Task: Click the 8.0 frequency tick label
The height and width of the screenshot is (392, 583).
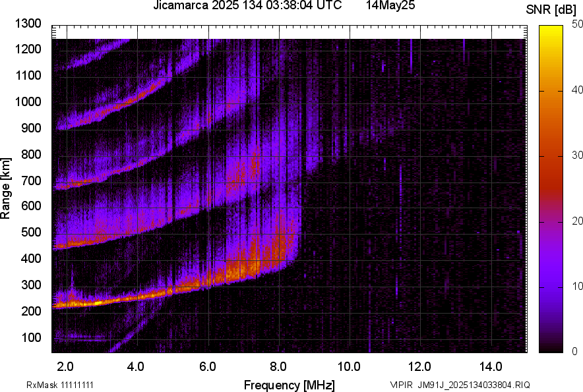Action: 278,367
